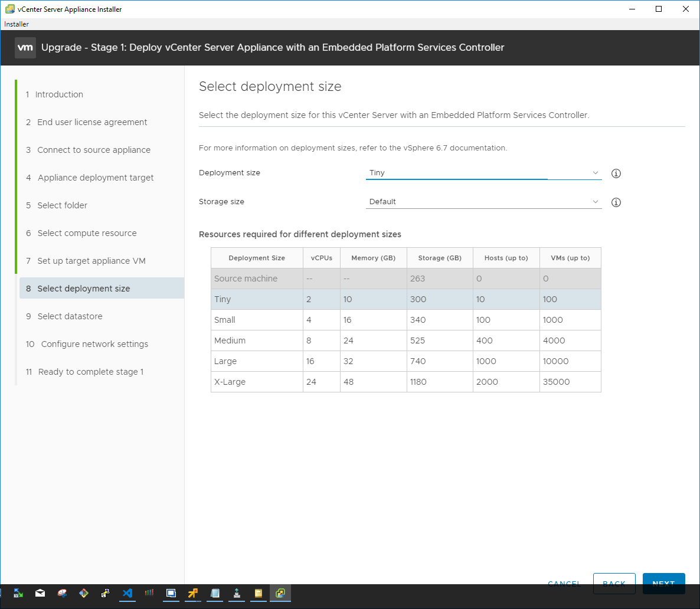Click step 9 Select datastore
The image size is (700, 609).
click(64, 316)
